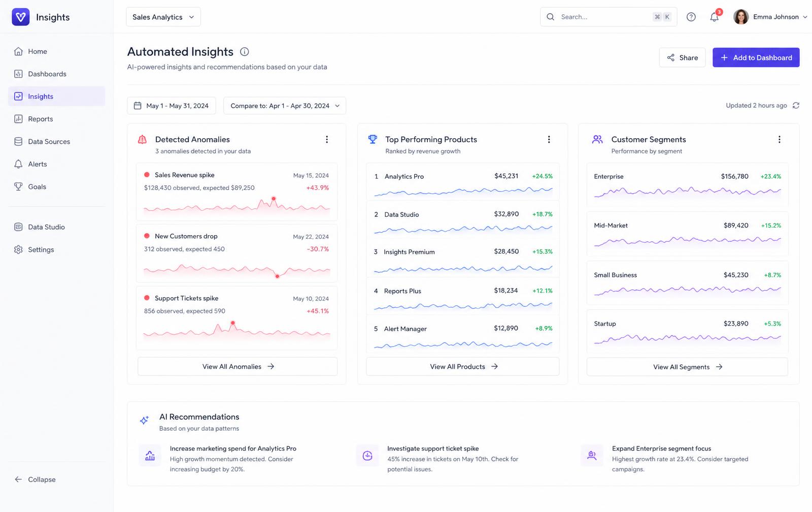Open Dashboards from the sidebar
Viewport: 812px width, 512px height.
point(56,74)
